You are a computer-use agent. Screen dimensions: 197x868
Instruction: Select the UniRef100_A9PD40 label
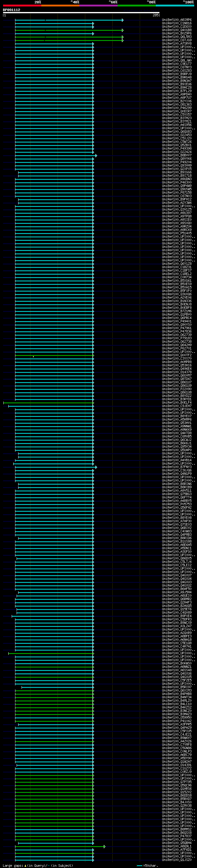click(177, 94)
